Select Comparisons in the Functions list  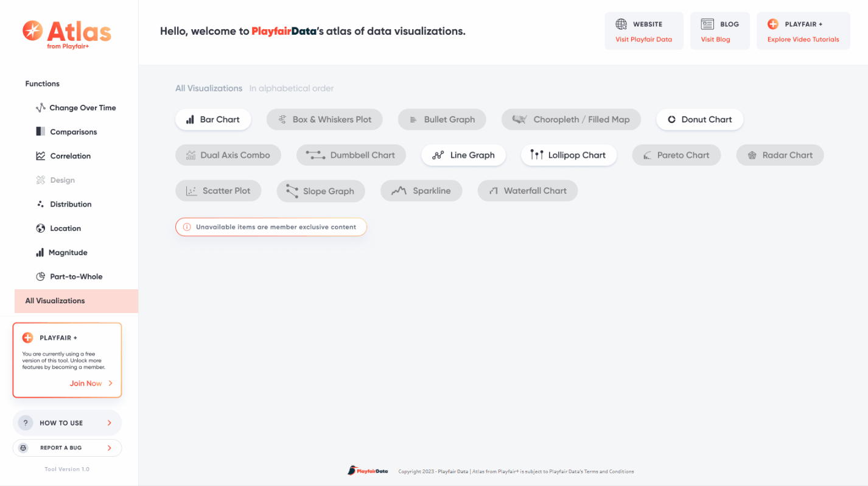[x=66, y=132]
